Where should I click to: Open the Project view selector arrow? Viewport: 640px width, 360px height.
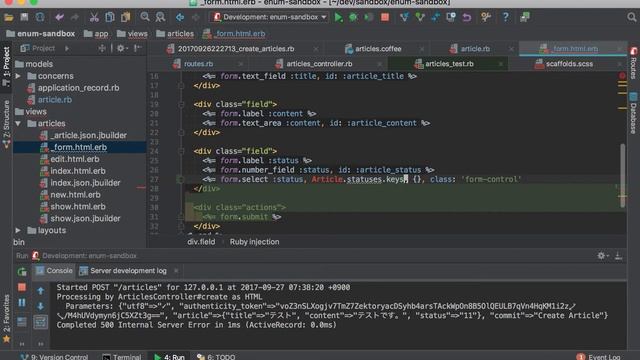click(67, 49)
